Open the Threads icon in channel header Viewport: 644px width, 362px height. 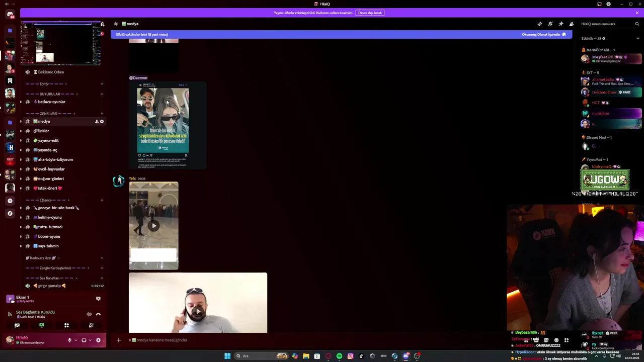coord(540,24)
